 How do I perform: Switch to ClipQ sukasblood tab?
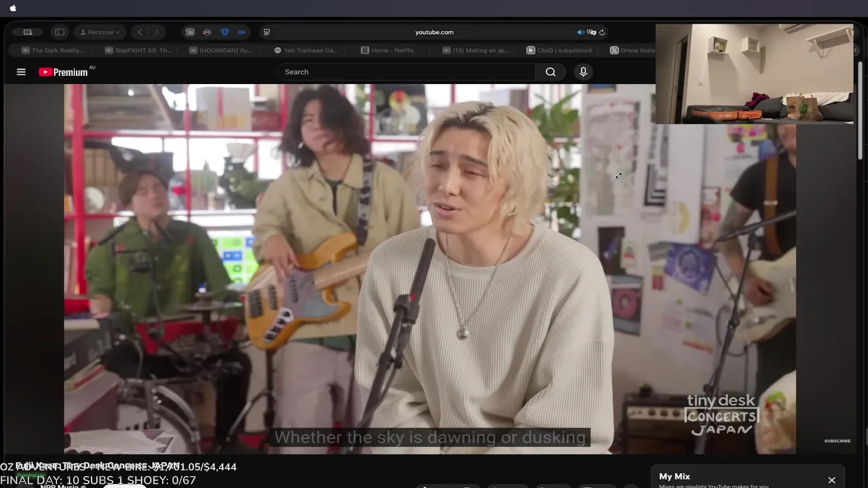[559, 50]
